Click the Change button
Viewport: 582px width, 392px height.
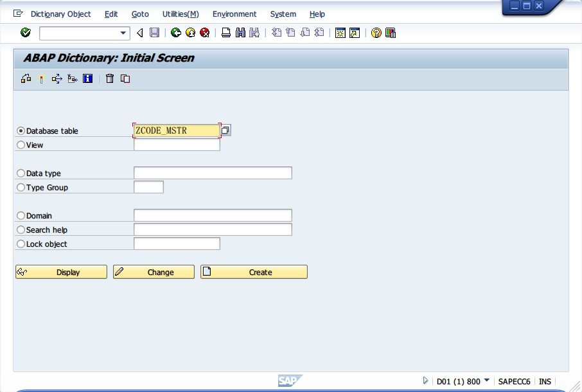pos(154,272)
